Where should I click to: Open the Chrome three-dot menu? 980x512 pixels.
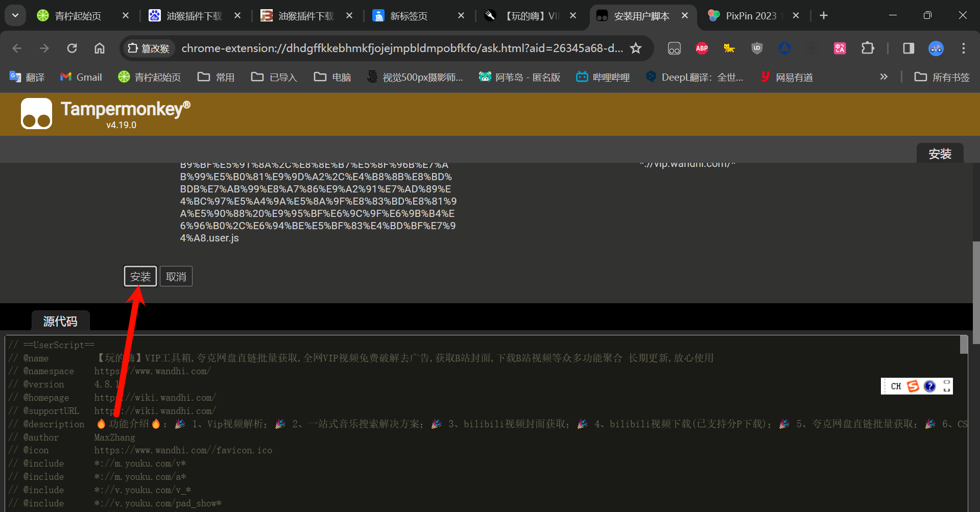pyautogui.click(x=963, y=48)
